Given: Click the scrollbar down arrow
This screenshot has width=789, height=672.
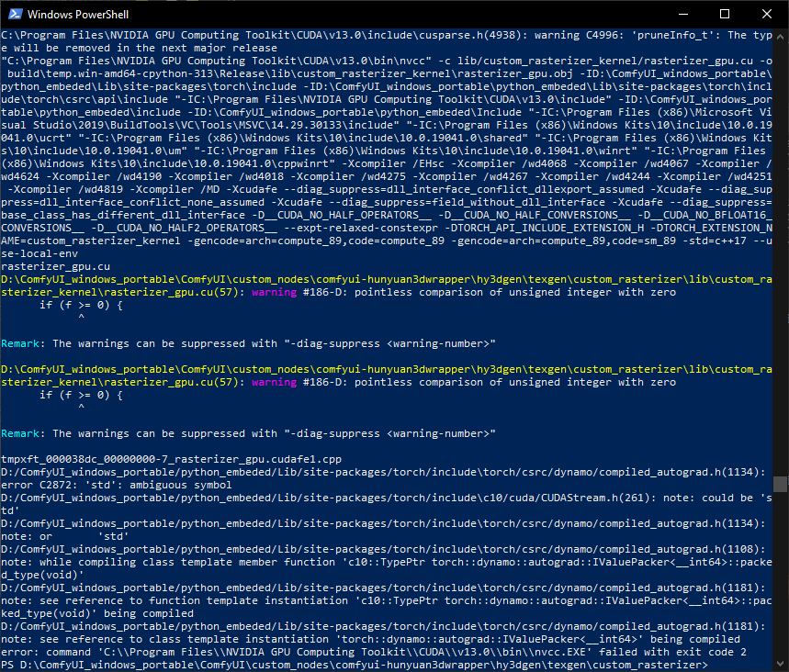Looking at the screenshot, I should pos(781,664).
